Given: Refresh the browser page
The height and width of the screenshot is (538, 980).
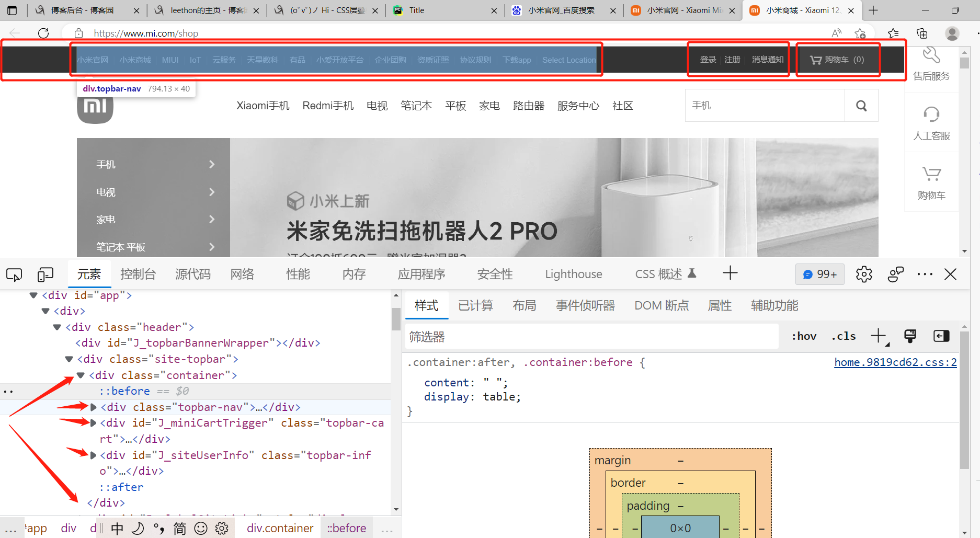Looking at the screenshot, I should (43, 33).
